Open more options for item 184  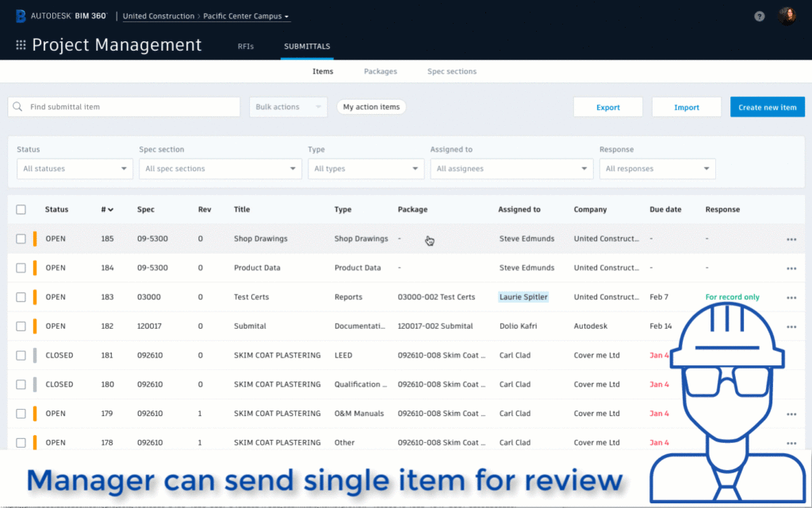(791, 268)
